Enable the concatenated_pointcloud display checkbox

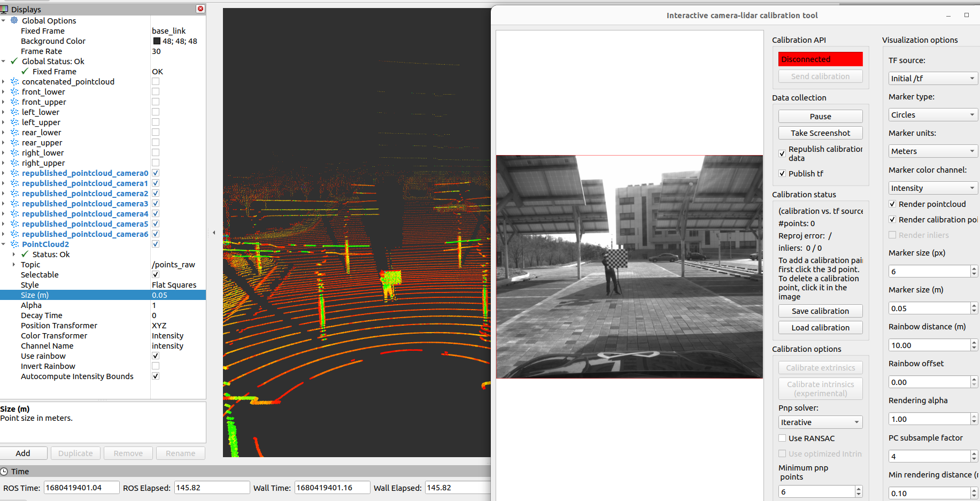tap(156, 81)
